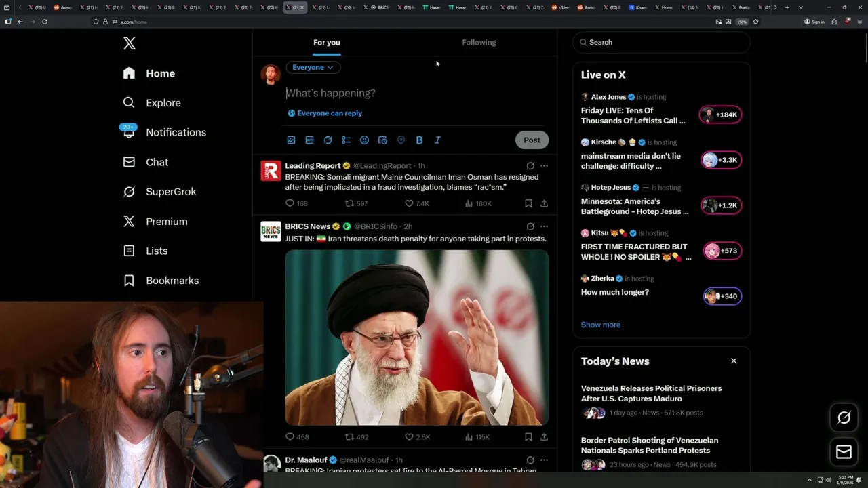This screenshot has width=868, height=488.
Task: Bookmark the Leading Report post
Action: (528, 203)
